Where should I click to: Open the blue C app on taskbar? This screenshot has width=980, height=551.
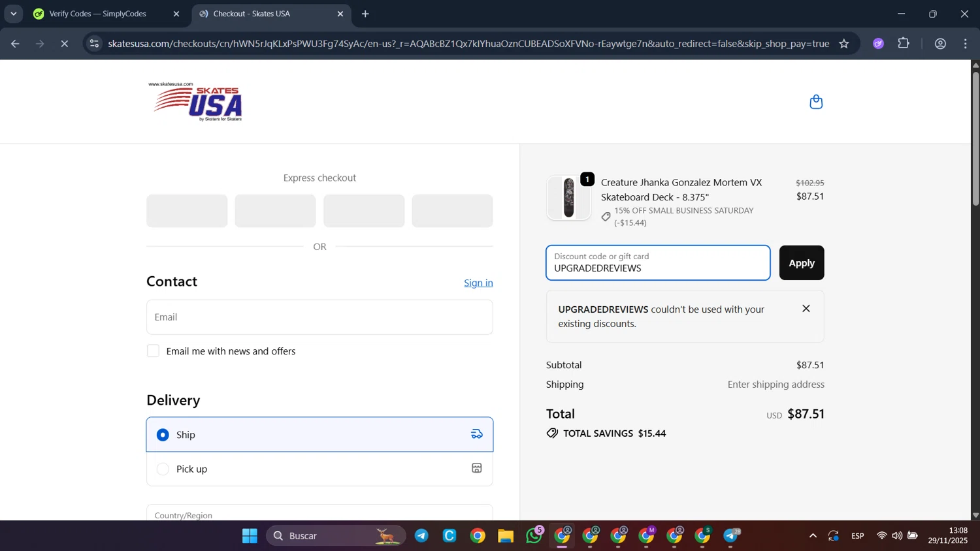coord(449,536)
